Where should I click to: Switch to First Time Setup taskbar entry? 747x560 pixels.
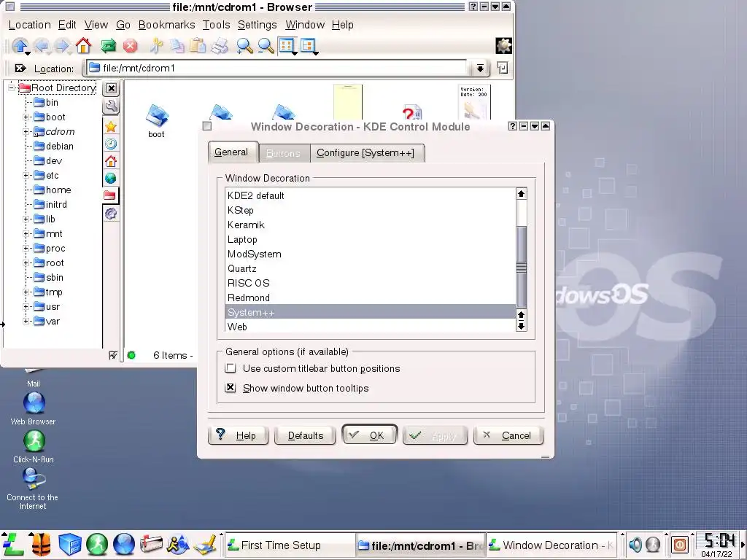tap(290, 545)
